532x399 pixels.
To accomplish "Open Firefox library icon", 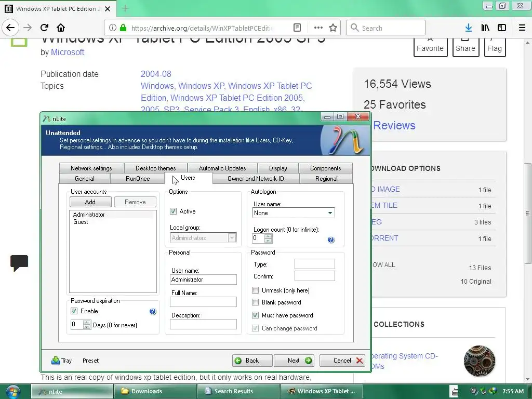I will tap(485, 28).
